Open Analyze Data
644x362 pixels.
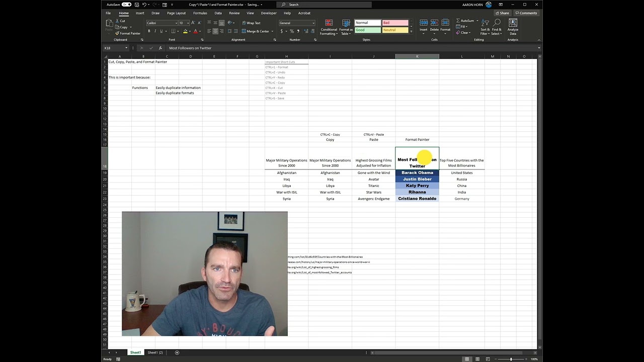coord(513,27)
